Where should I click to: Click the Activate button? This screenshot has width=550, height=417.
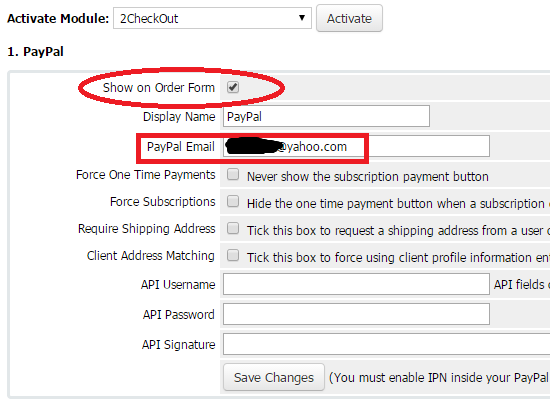[x=349, y=18]
